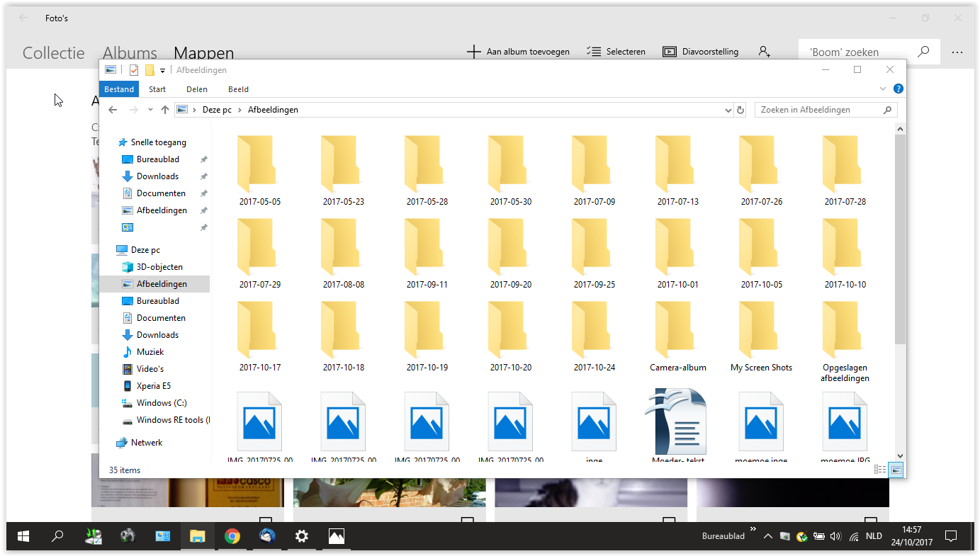The image size is (980, 556).
Task: Switch to details view in status bar
Action: [x=880, y=470]
